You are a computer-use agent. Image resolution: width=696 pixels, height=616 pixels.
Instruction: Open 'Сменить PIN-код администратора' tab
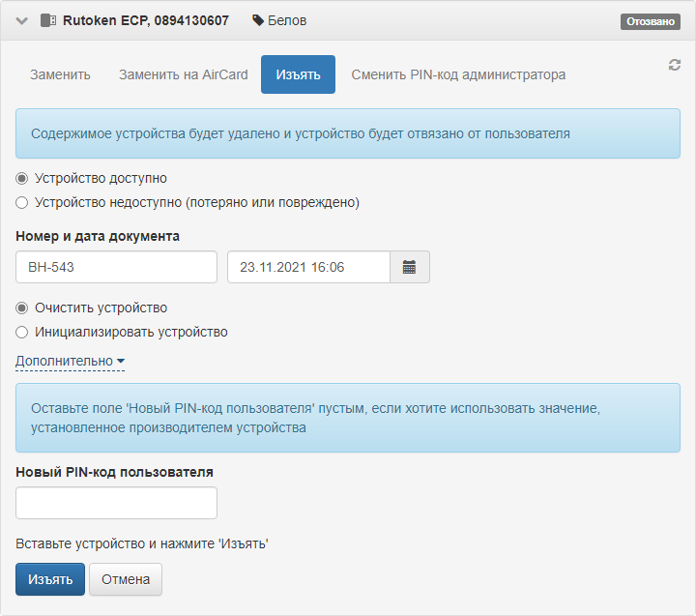coord(458,74)
